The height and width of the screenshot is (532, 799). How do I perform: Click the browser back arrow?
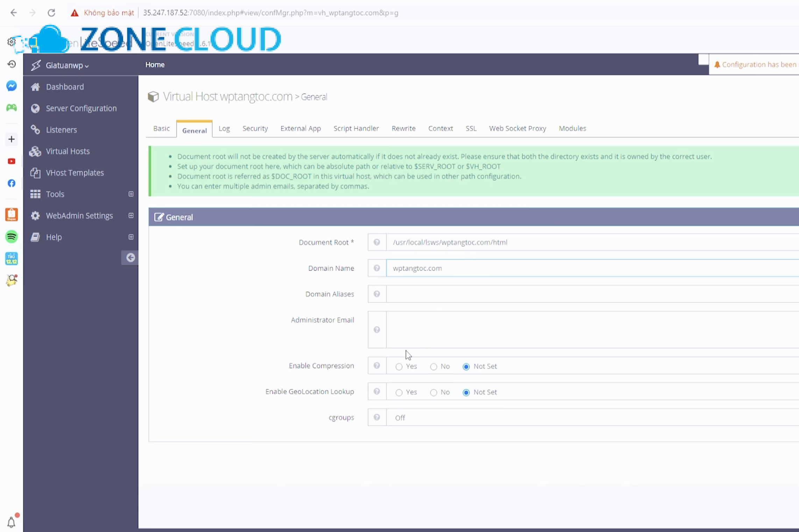(x=13, y=13)
